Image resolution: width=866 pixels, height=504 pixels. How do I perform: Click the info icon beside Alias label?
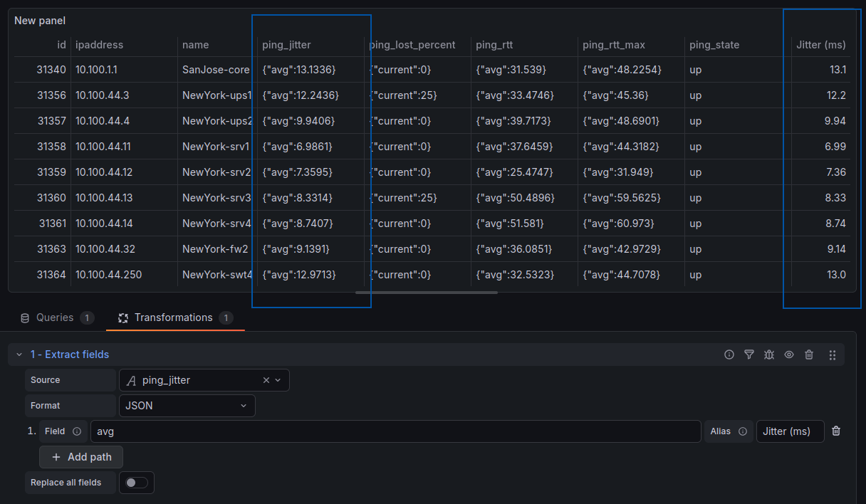click(x=743, y=431)
